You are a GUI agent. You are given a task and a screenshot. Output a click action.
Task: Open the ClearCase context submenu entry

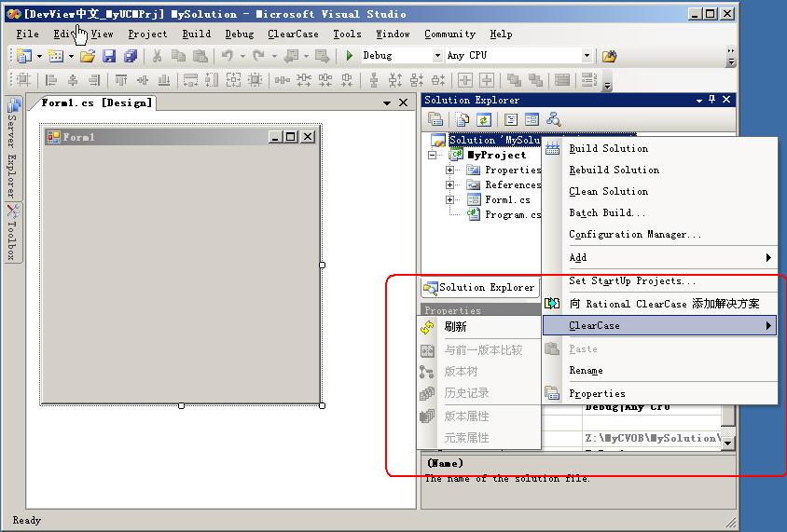point(660,326)
